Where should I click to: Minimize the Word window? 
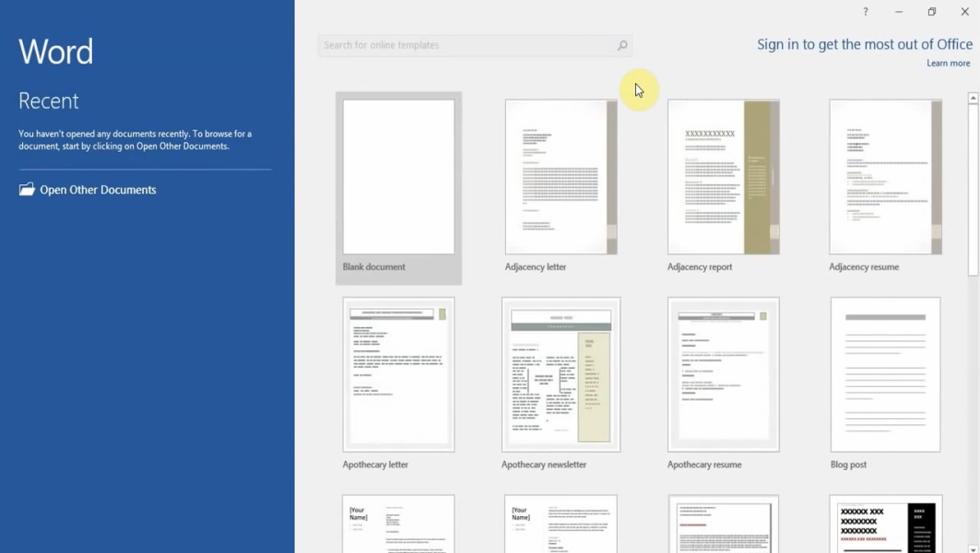(899, 11)
